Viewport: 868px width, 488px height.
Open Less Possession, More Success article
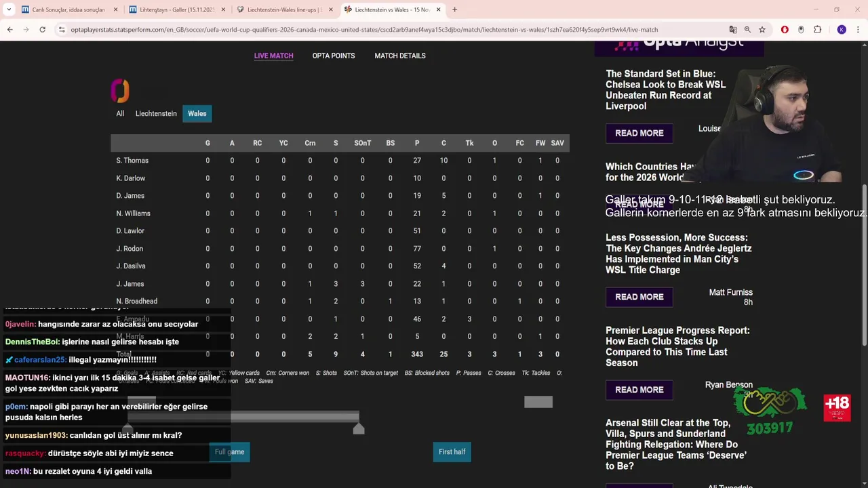[x=679, y=253]
